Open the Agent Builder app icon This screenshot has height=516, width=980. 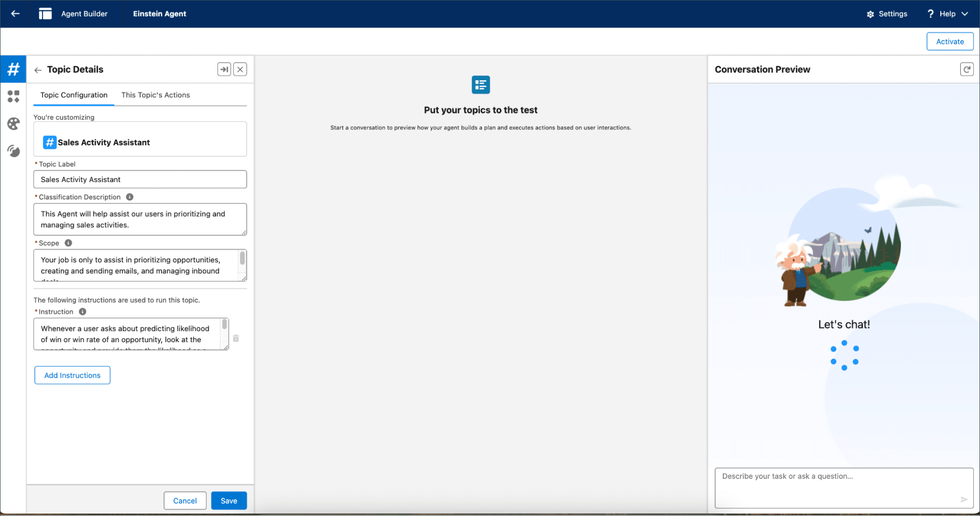(45, 14)
